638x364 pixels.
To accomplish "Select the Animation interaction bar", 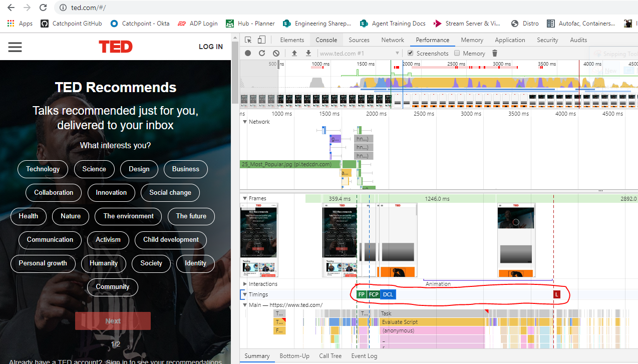I will click(488, 283).
